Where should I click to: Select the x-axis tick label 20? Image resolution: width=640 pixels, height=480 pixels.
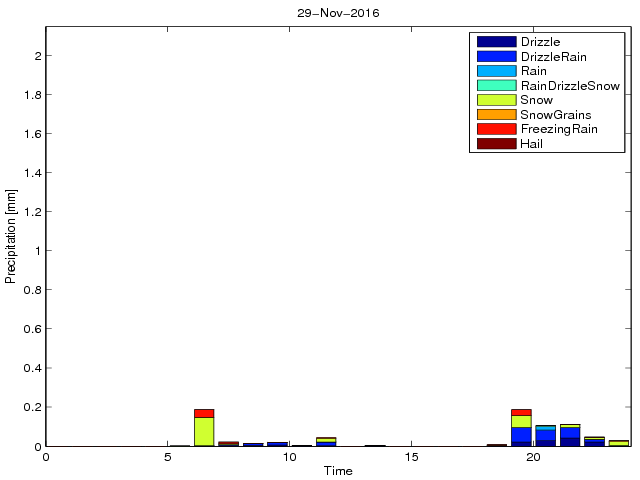tap(533, 457)
